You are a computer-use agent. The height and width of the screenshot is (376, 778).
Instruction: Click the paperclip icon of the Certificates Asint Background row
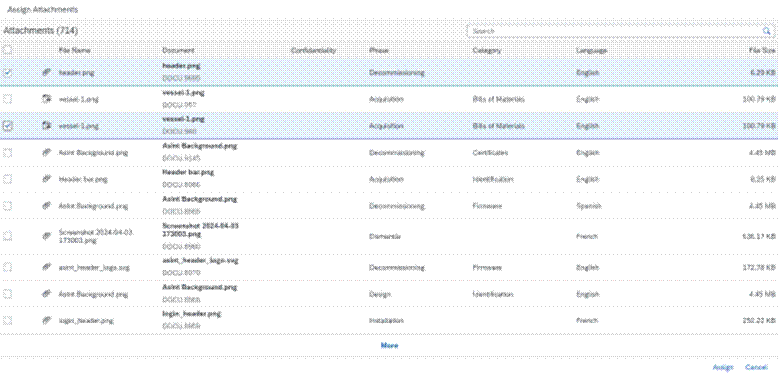click(47, 153)
